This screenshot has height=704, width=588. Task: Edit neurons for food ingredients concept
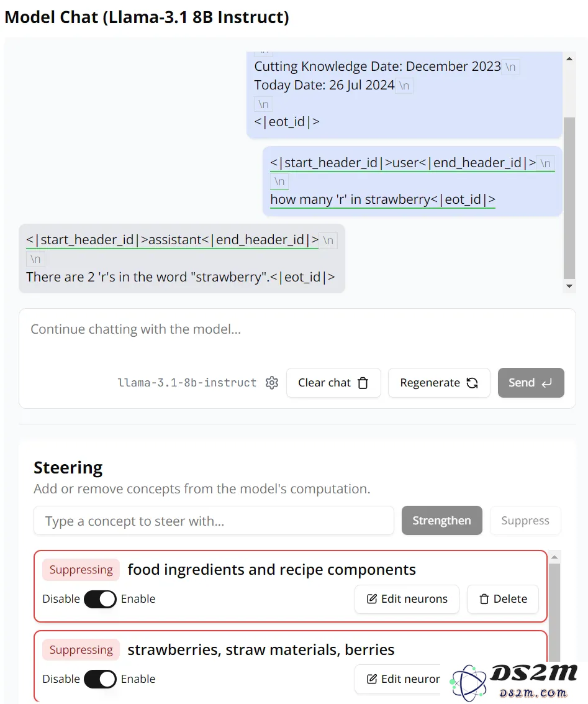pos(407,599)
